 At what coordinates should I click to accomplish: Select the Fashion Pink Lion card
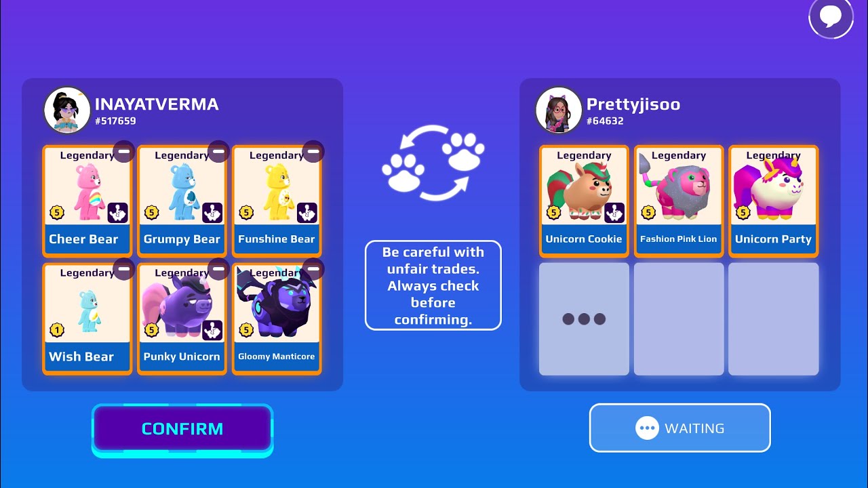(679, 201)
